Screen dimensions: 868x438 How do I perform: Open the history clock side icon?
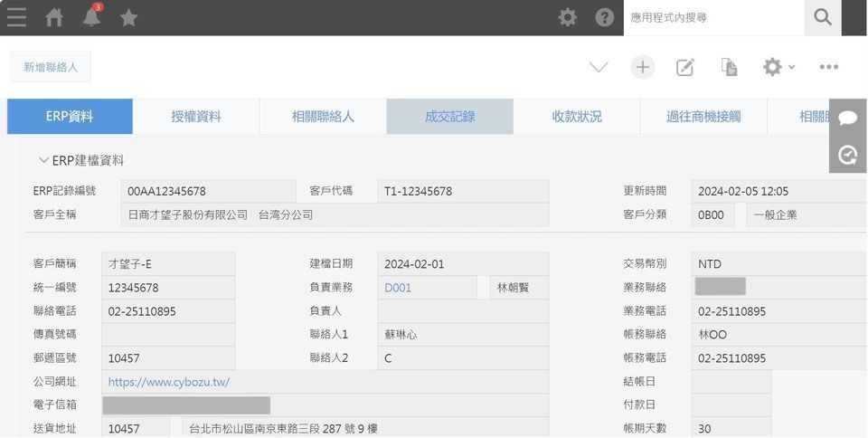pyautogui.click(x=847, y=155)
